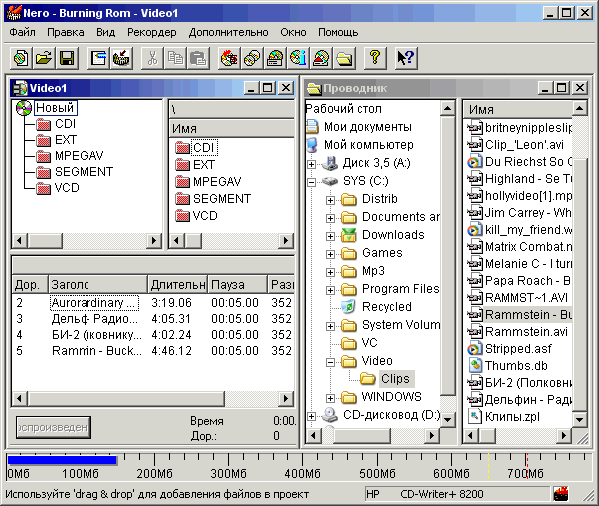This screenshot has height=506, width=599.
Task: Click the green Downloads folder icon
Action: point(348,235)
